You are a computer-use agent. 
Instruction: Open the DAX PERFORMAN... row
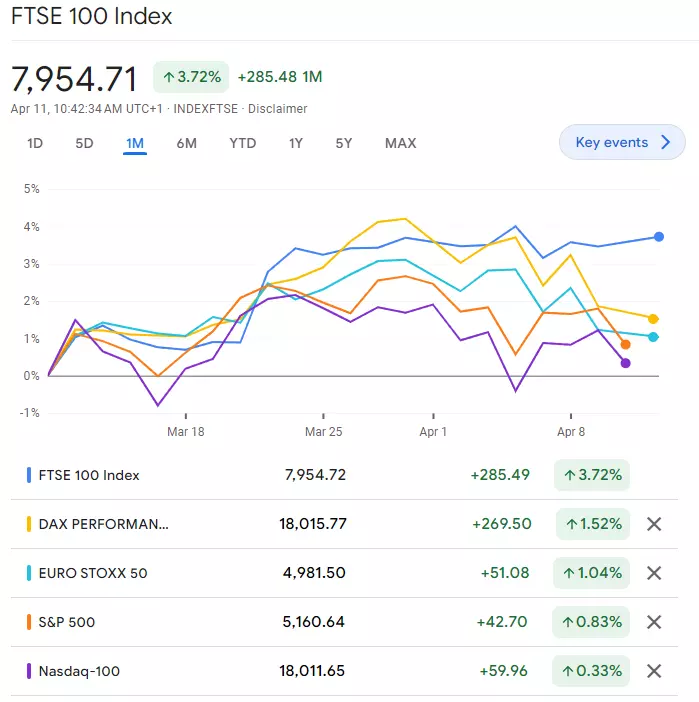(x=344, y=524)
